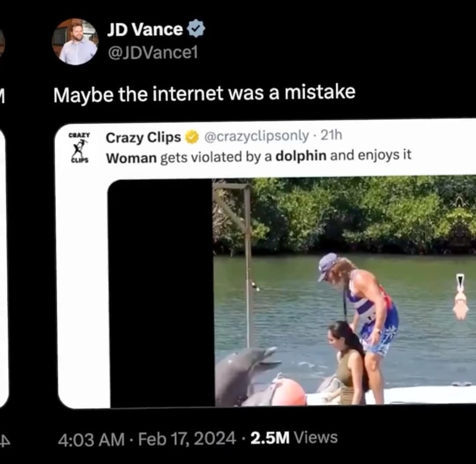Screen dimensions: 476x464
Task: Click the JD Vance display name
Action: pyautogui.click(x=145, y=30)
